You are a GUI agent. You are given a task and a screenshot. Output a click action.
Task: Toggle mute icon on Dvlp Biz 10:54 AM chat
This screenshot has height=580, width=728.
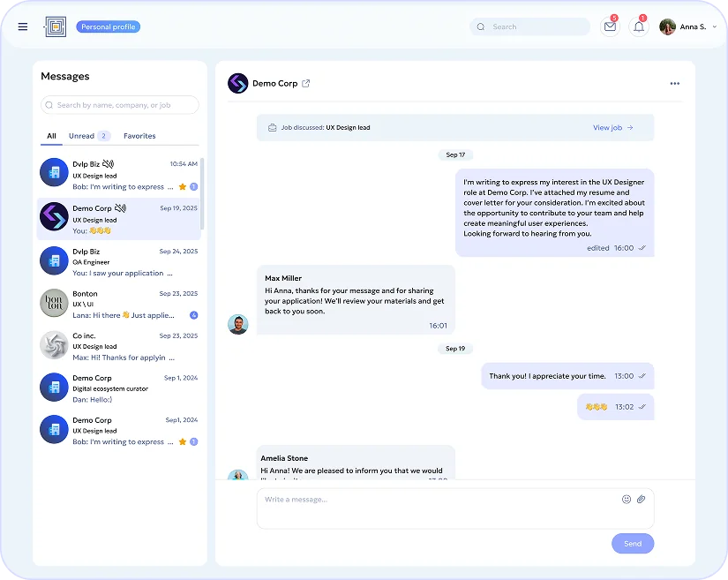click(109, 164)
